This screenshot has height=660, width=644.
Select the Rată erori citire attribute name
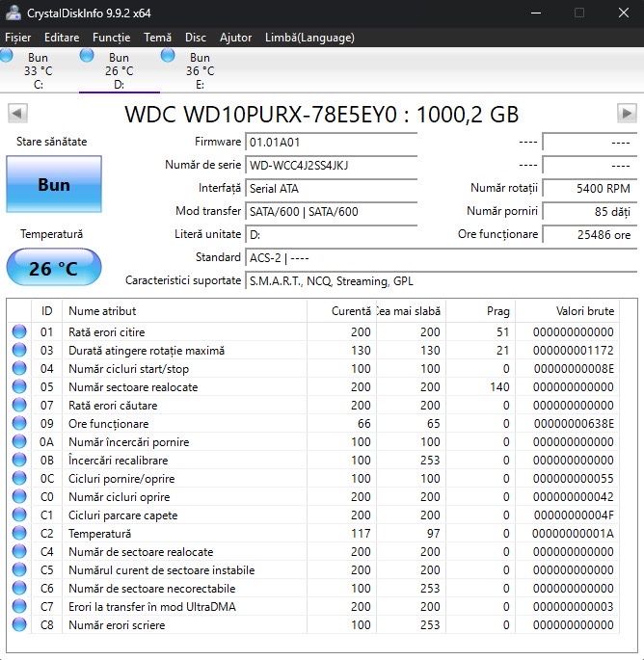click(x=107, y=332)
